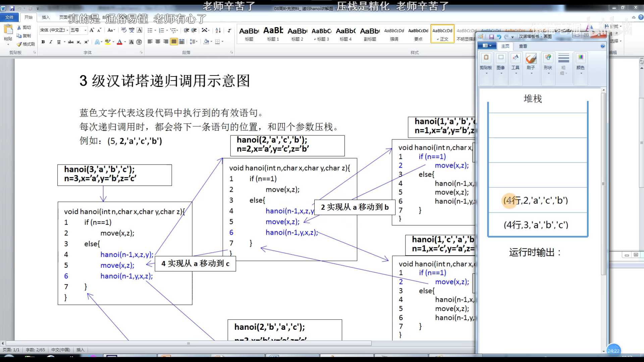Click the Cut scissors button
This screenshot has width=644, height=362.
pos(24,27)
